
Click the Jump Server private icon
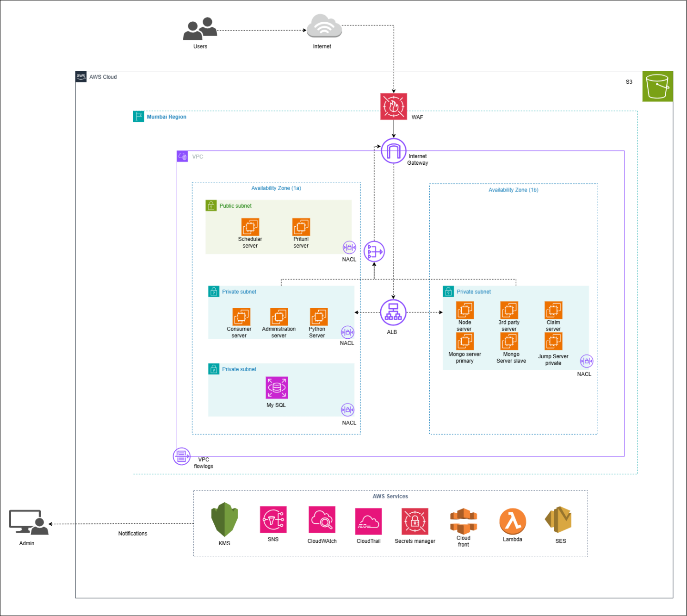(x=553, y=342)
